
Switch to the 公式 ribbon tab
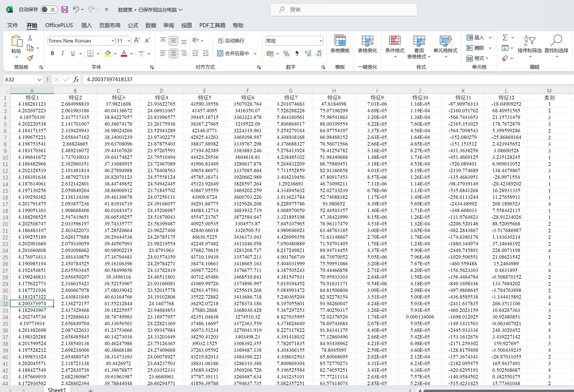[133, 25]
